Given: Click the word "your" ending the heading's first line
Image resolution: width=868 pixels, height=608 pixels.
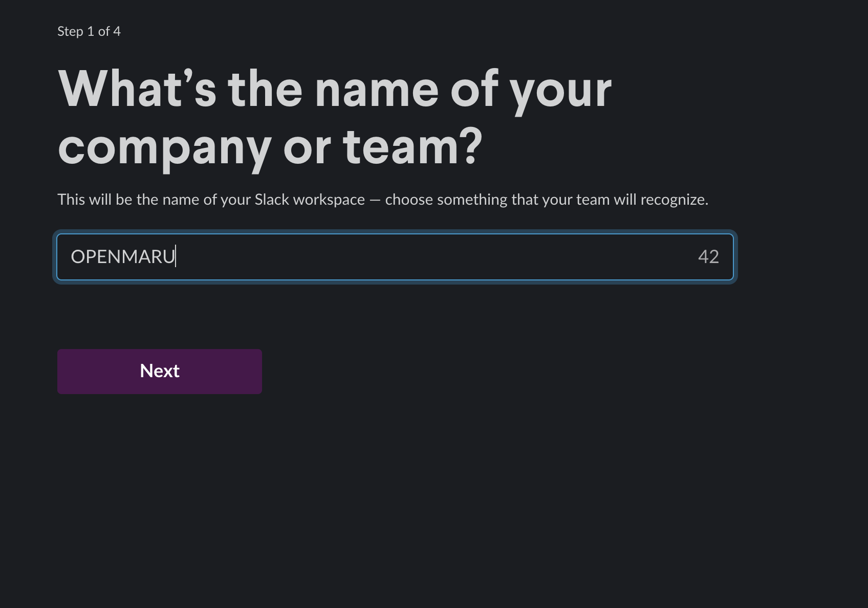Looking at the screenshot, I should pos(560,90).
